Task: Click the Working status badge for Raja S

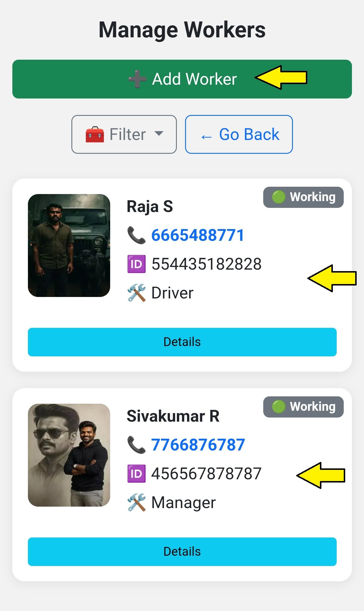Action: point(303,197)
